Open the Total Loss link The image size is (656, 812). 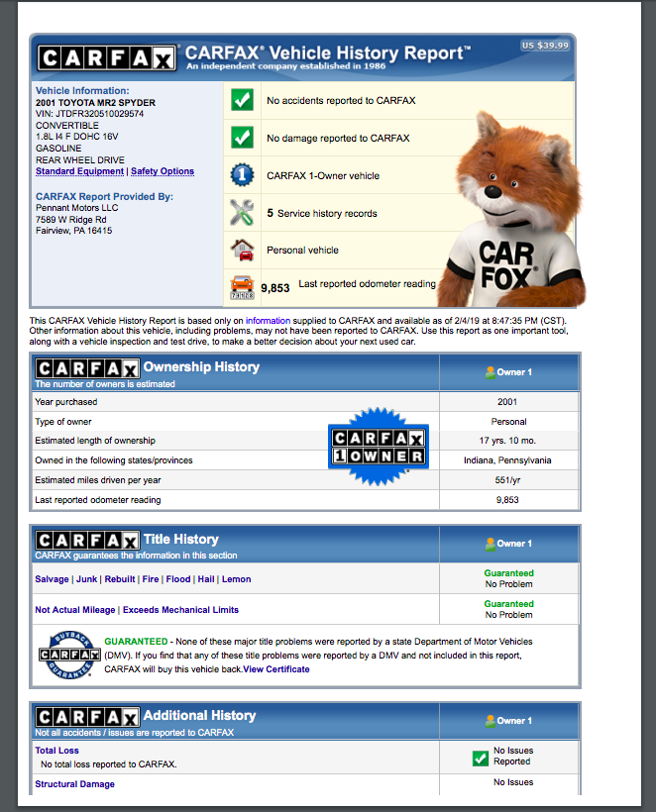[57, 751]
